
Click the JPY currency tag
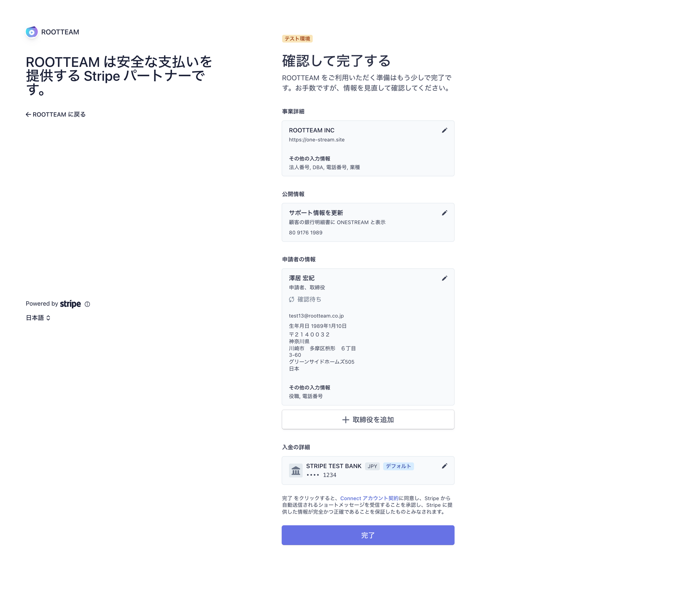pos(372,466)
